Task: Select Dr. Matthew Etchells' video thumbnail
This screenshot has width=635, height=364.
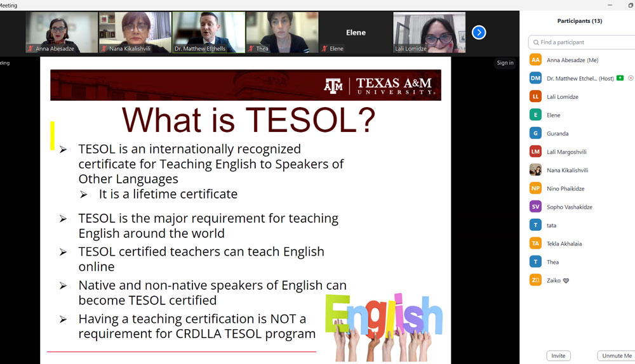Action: 208,32
